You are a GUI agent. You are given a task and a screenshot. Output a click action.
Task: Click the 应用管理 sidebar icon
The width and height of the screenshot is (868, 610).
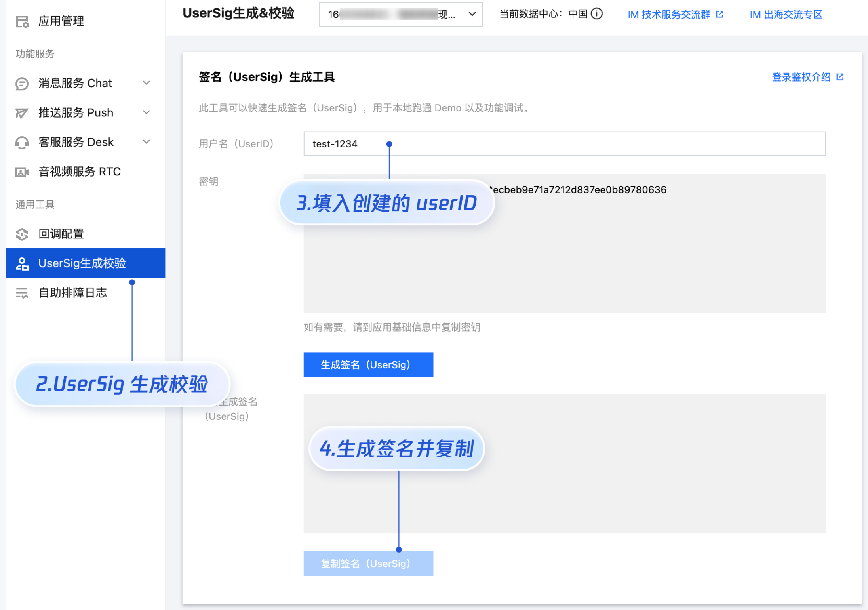tap(22, 21)
